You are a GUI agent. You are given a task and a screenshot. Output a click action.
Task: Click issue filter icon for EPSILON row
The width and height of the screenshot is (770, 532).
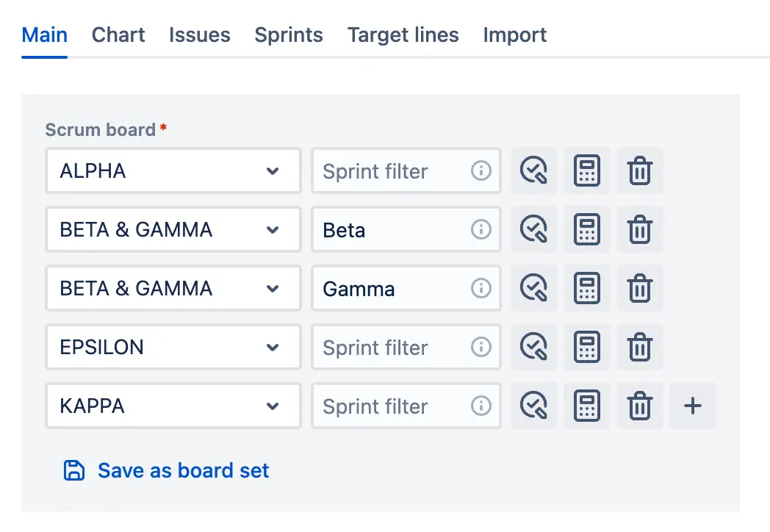point(534,348)
